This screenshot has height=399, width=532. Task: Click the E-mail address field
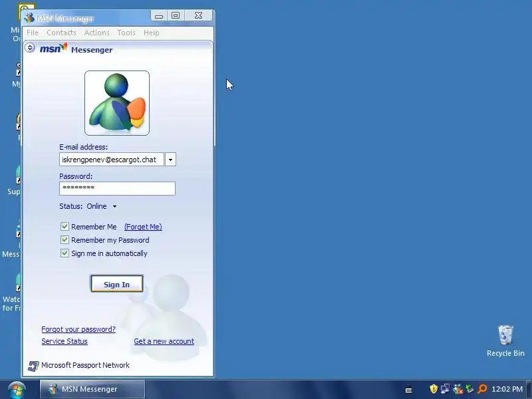(x=112, y=160)
